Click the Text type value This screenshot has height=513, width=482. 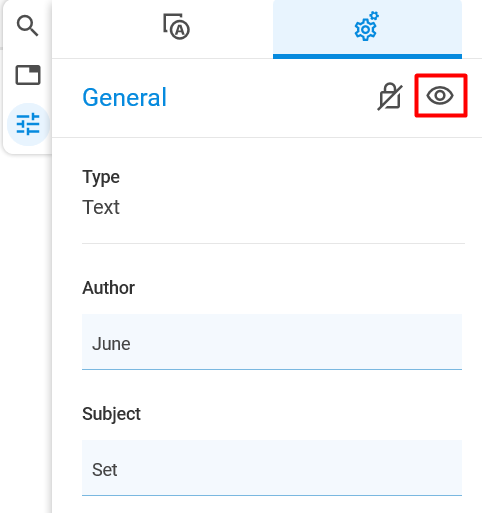pyautogui.click(x=101, y=207)
